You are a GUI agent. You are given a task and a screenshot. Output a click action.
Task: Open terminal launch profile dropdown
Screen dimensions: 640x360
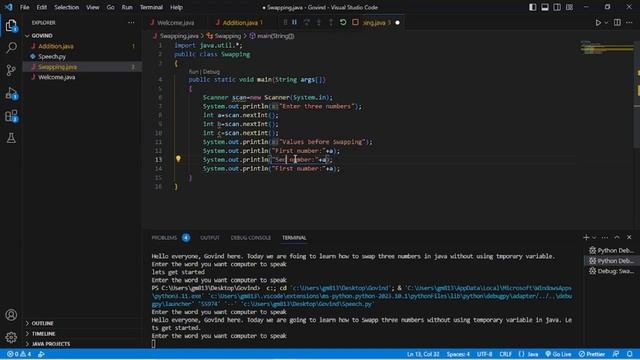594,238
